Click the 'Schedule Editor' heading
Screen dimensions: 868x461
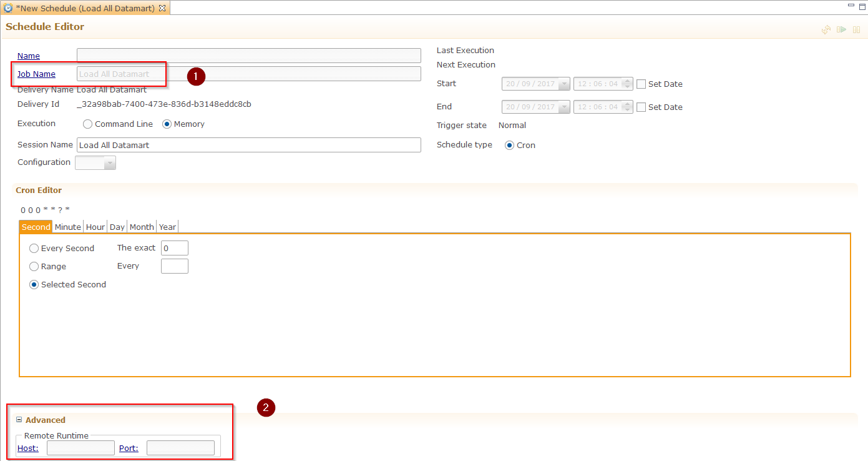(x=45, y=27)
